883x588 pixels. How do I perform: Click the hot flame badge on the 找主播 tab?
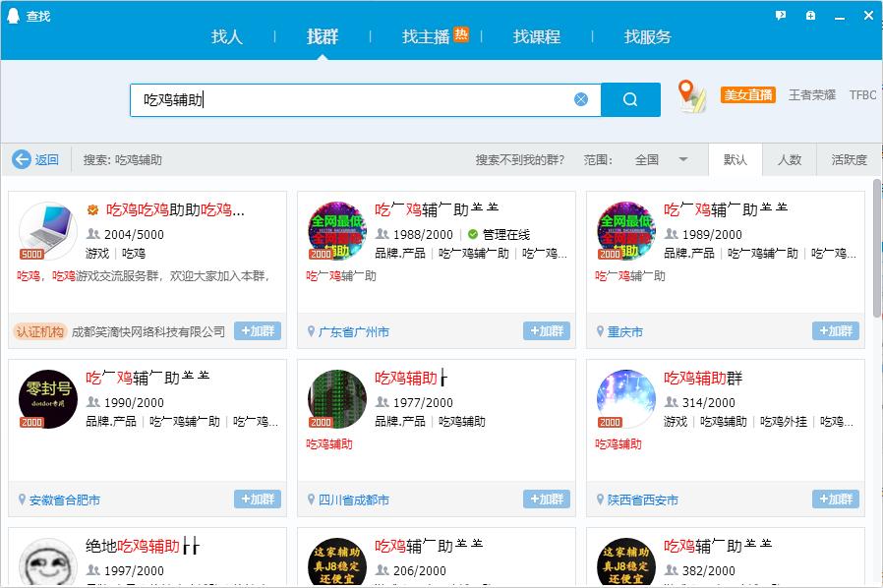[460, 31]
